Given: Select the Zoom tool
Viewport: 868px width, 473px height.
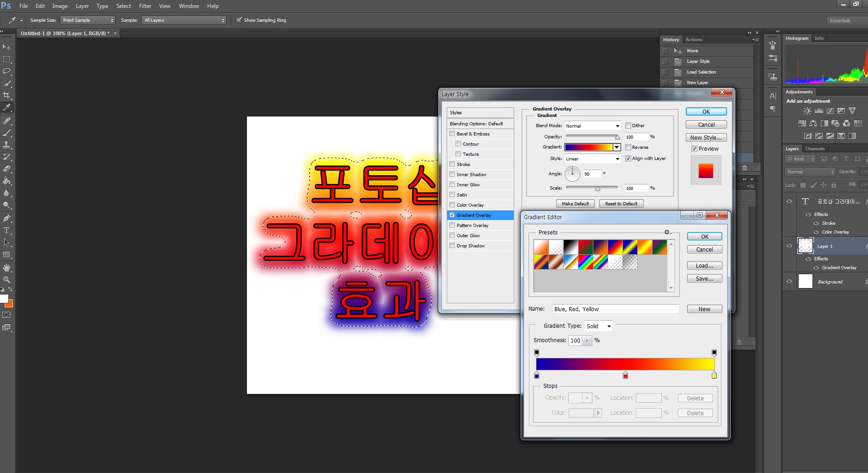Looking at the screenshot, I should 6,280.
